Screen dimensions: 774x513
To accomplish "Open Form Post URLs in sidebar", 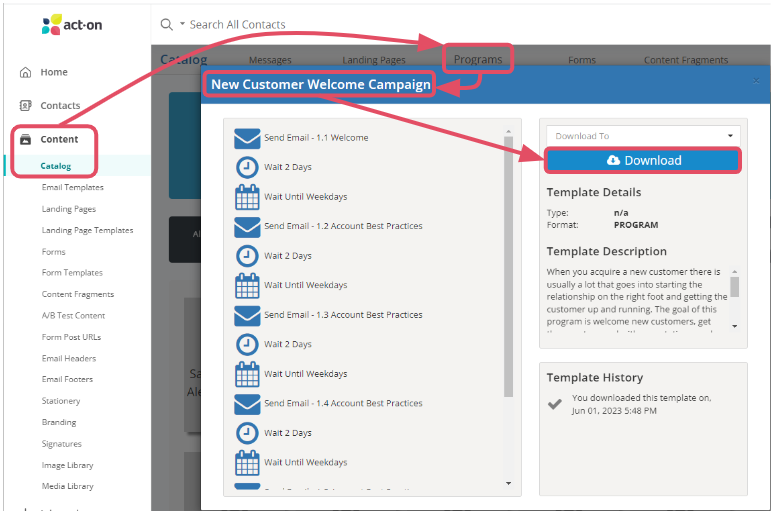I will pos(71,337).
